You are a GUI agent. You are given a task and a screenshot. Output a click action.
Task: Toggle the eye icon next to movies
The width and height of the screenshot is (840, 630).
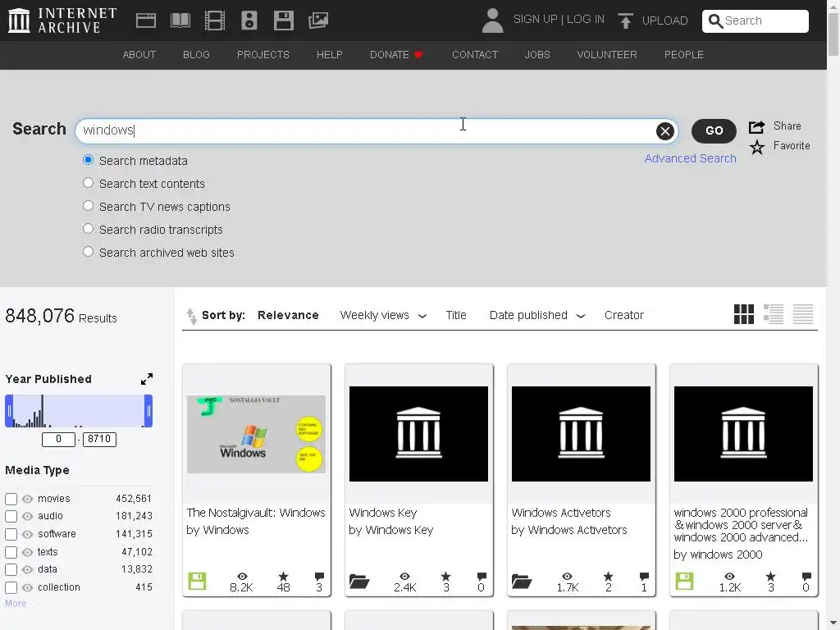tap(27, 499)
